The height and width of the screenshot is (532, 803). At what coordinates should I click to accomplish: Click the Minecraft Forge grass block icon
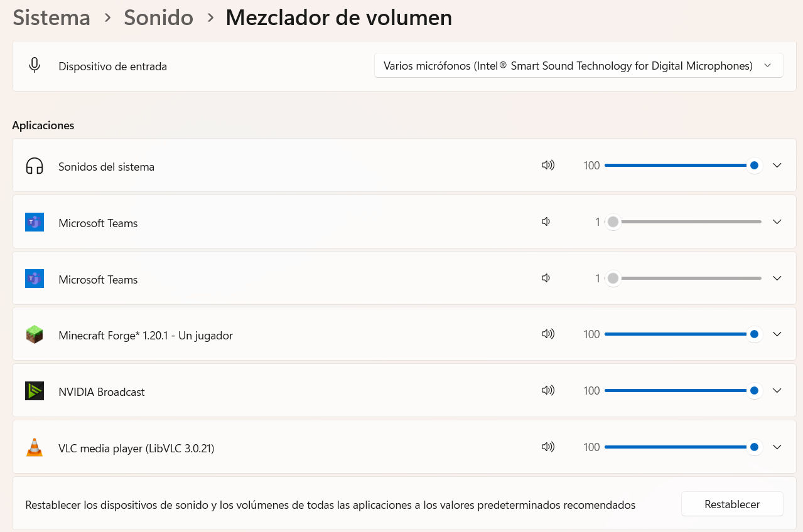(35, 334)
